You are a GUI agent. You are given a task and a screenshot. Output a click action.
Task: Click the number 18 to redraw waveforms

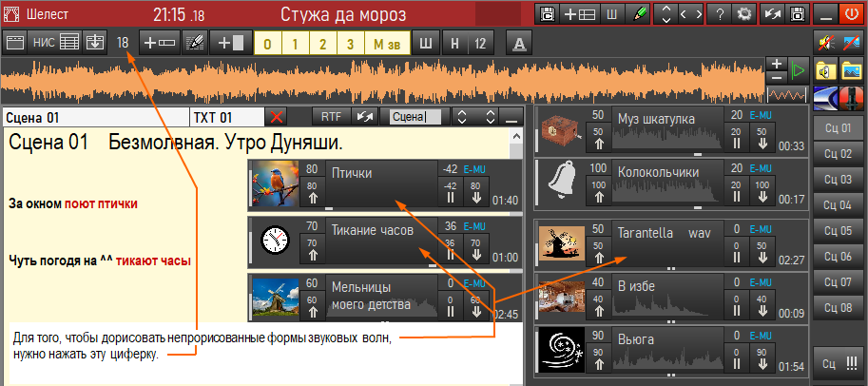click(123, 43)
